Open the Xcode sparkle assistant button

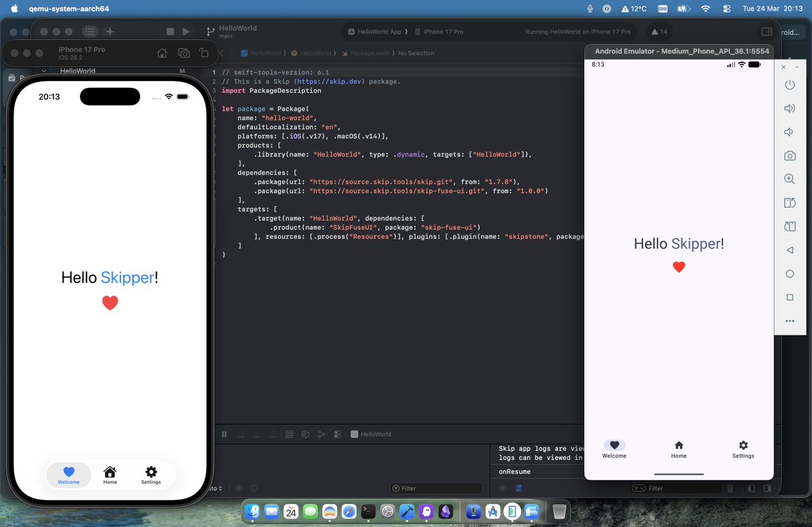pyautogui.click(x=109, y=32)
